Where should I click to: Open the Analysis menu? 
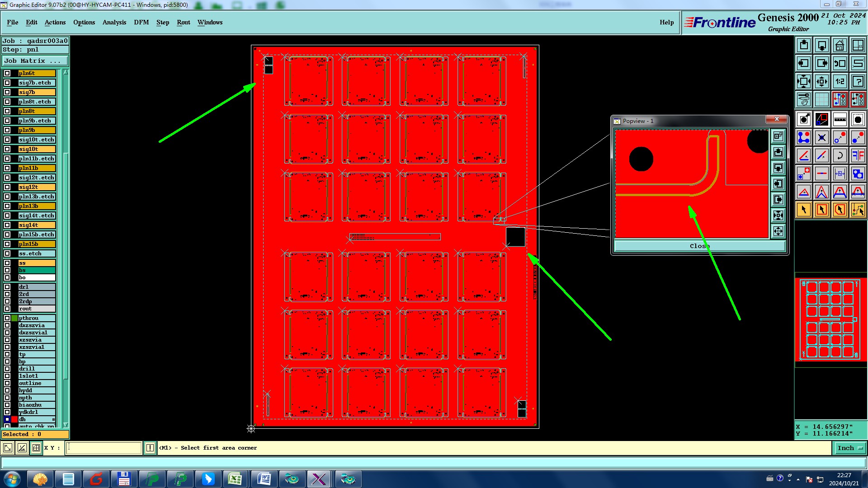(x=114, y=22)
